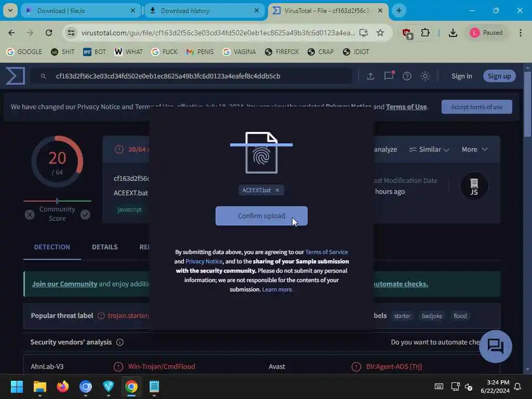Click the browser reload icon
Image resolution: width=532 pixels, height=399 pixels.
pyautogui.click(x=49, y=33)
